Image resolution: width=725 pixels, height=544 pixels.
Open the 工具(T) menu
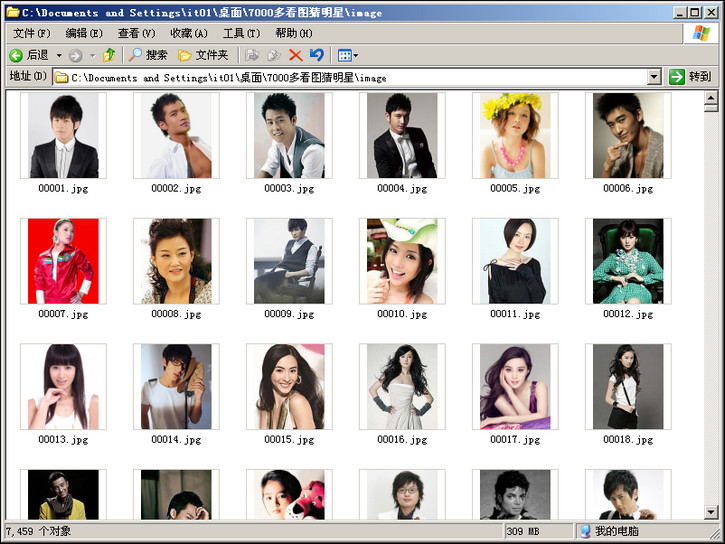click(241, 33)
